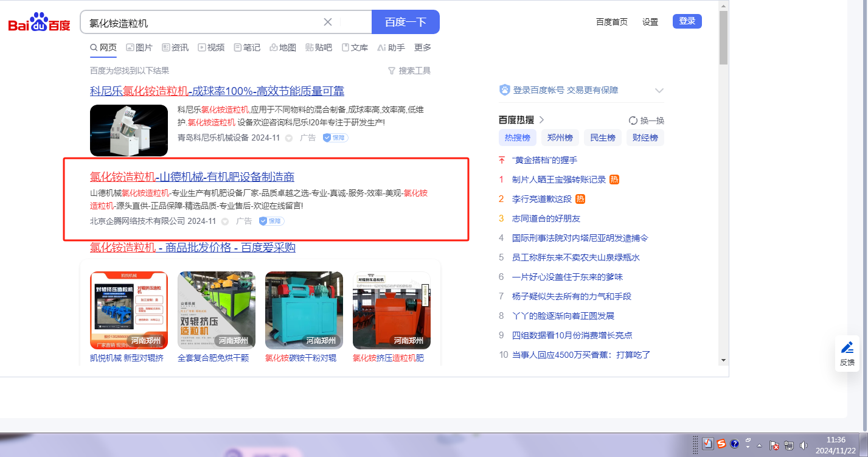Switch to the 视频 search tab

[211, 47]
